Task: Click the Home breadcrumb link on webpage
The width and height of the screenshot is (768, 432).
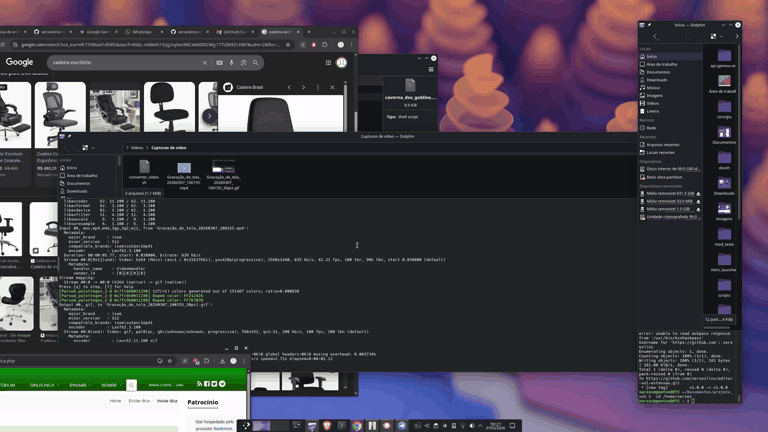Action: coord(116,400)
